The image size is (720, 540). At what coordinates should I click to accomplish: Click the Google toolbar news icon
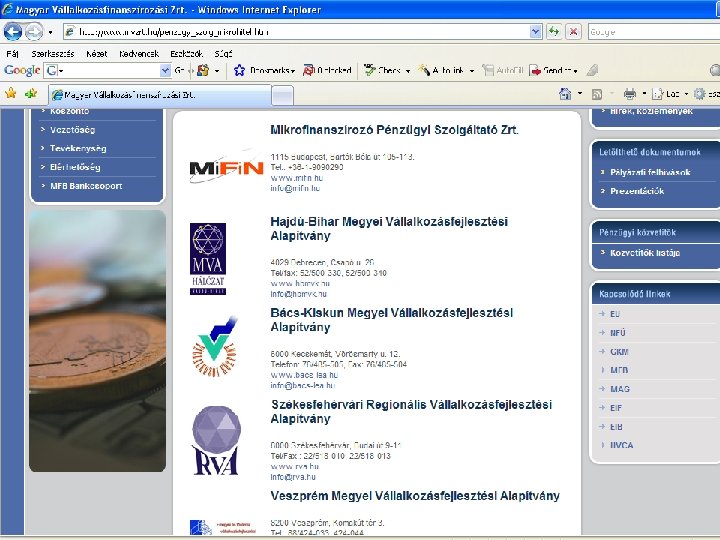click(x=202, y=70)
